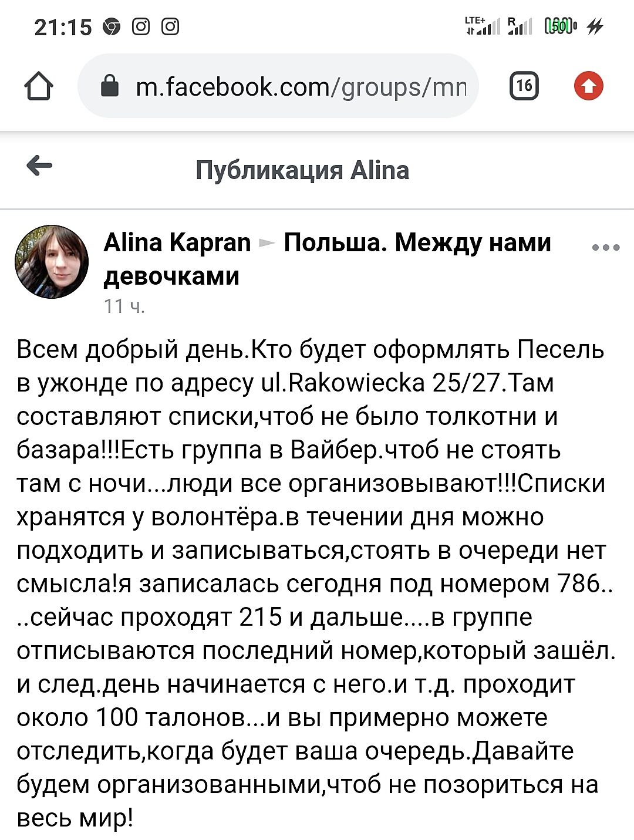Focus the m.facebook.com address bar

click(301, 87)
